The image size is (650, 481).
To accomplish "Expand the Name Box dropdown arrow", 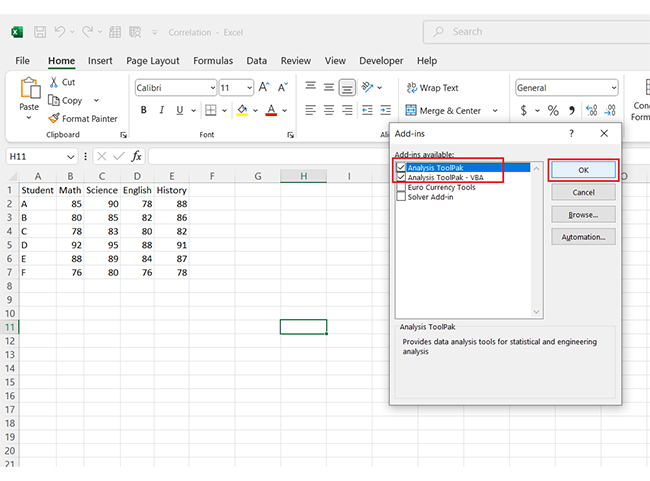I will click(70, 157).
